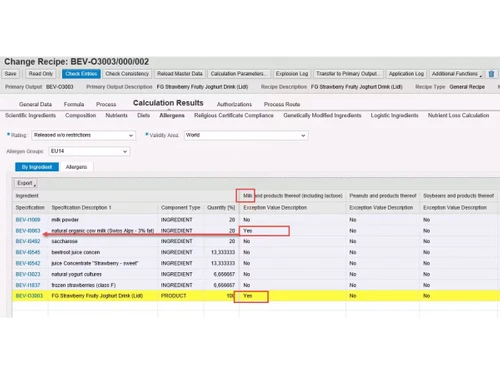Click Peanuts and products thereof header

383,196
